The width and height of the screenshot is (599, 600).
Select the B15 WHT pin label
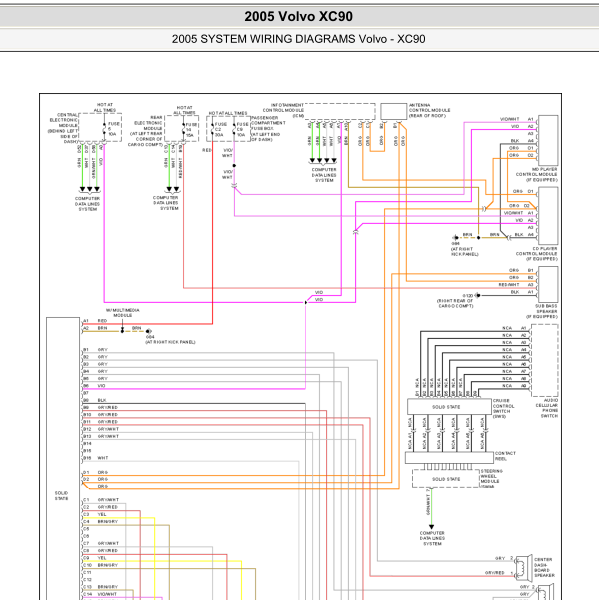point(96,458)
